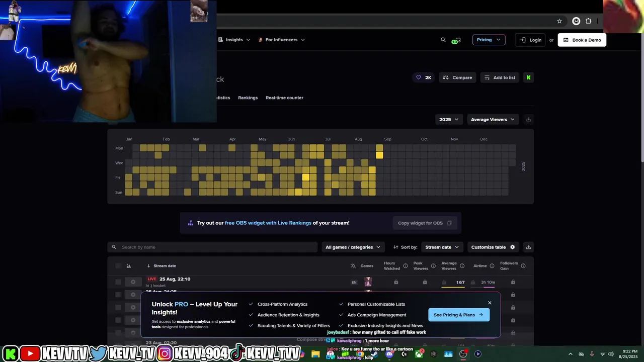Download heatmap data using the download icon

pyautogui.click(x=528, y=119)
